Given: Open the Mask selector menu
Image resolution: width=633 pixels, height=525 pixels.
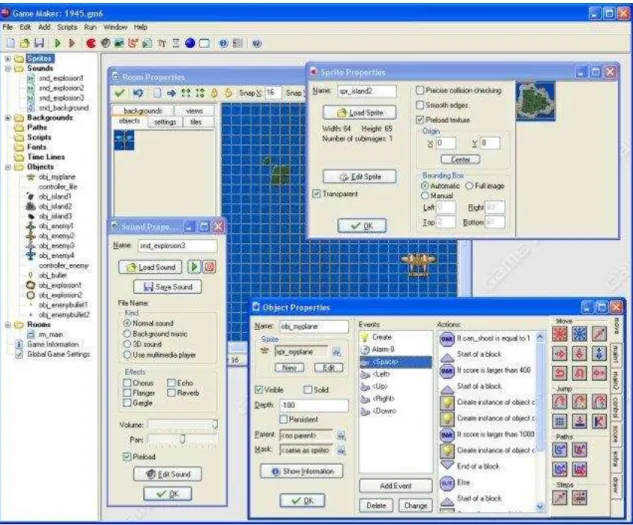Looking at the screenshot, I should click(x=341, y=450).
